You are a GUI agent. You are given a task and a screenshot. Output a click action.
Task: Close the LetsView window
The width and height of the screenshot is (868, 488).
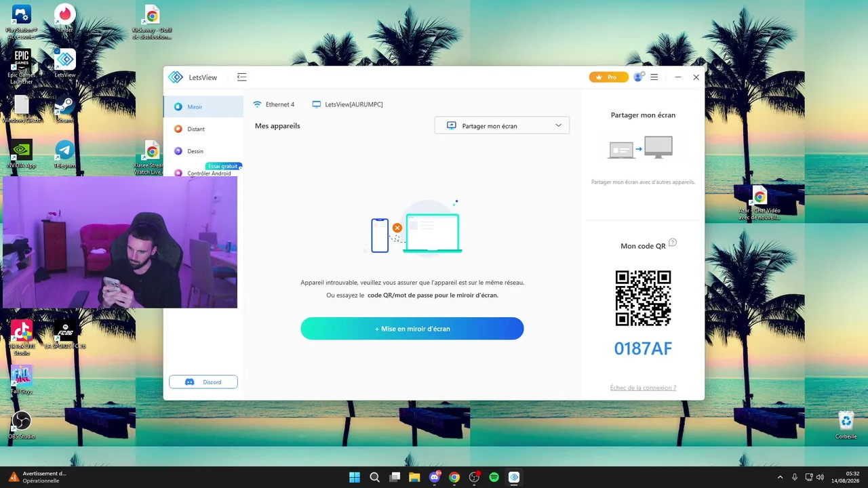click(696, 77)
